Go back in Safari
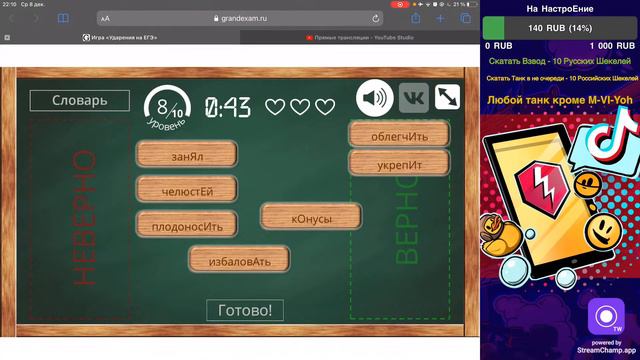Image resolution: width=640 pixels, height=360 pixels. click(x=11, y=18)
